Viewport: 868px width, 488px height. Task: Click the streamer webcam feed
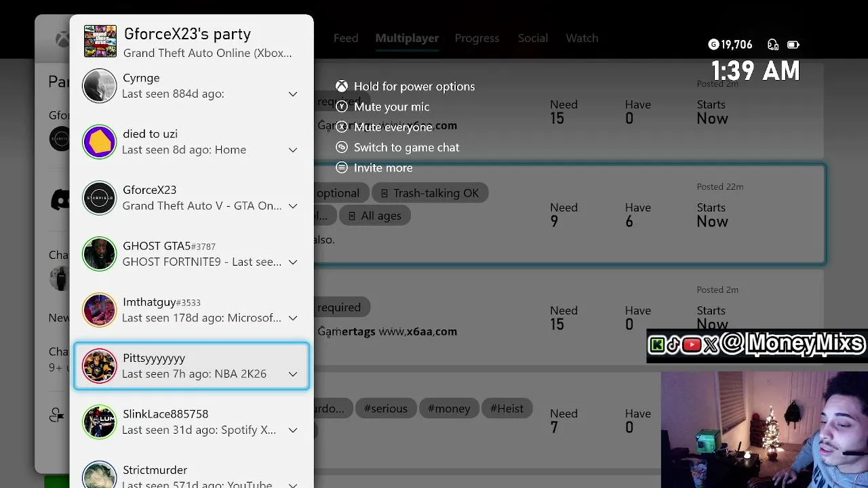coord(764,430)
